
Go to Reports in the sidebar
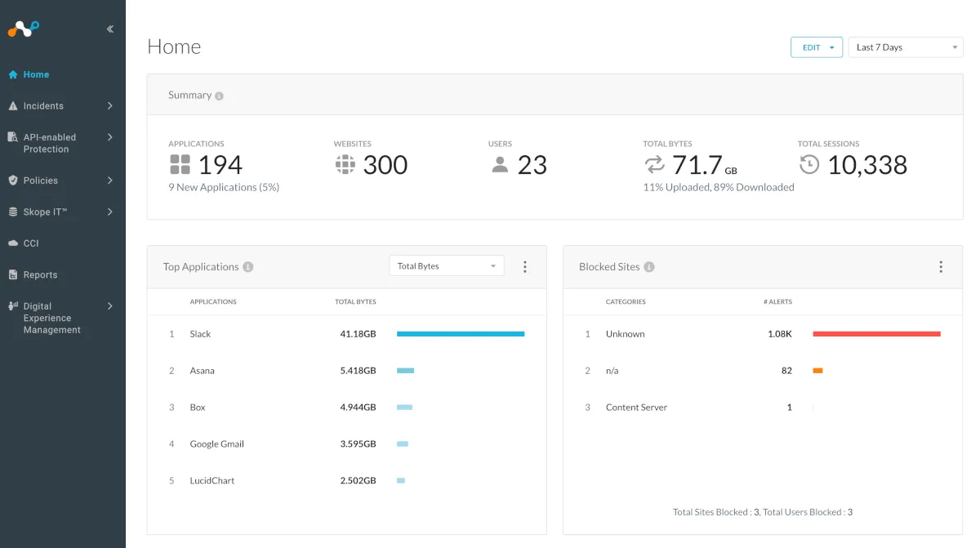point(40,275)
